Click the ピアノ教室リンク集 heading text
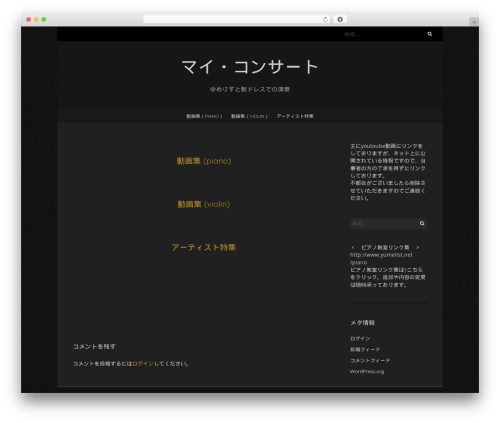The image size is (500, 423). tap(385, 248)
